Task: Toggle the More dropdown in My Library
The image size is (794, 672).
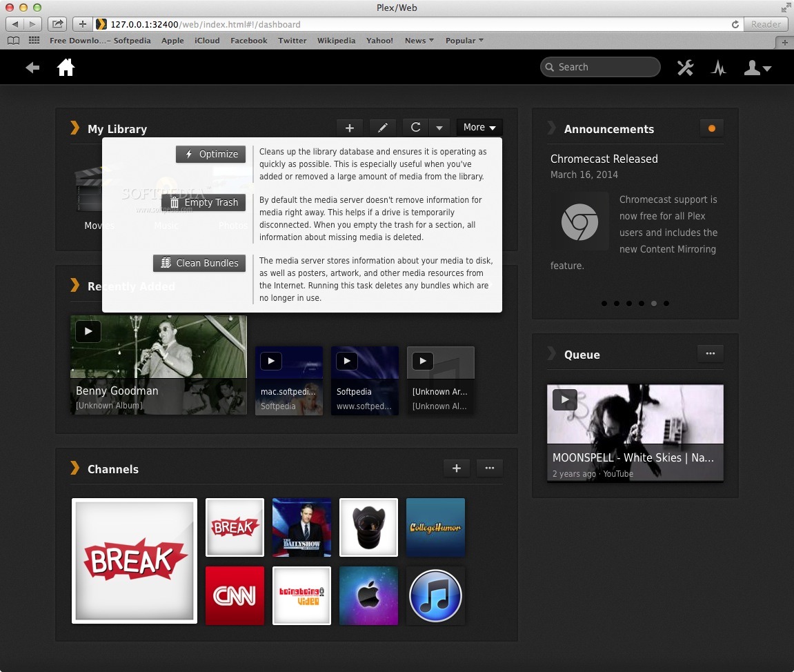Action: click(x=479, y=128)
